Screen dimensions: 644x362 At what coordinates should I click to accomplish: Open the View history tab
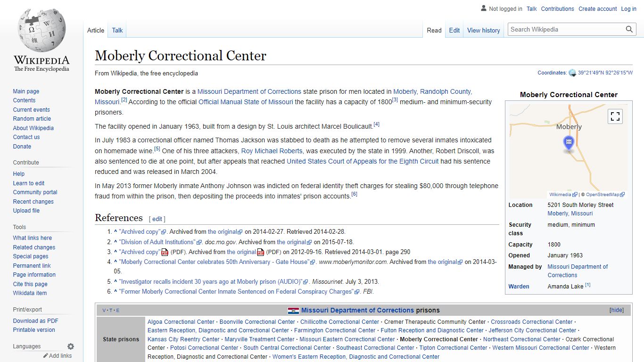(x=484, y=30)
